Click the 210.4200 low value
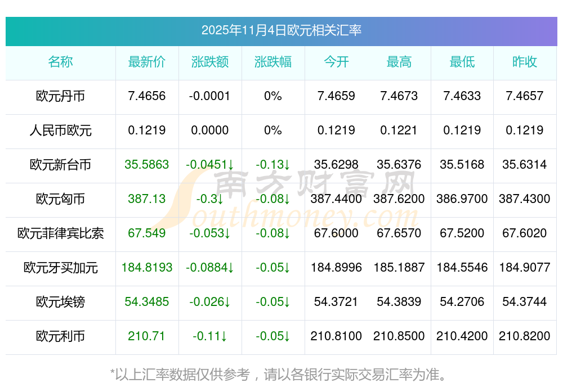The height and width of the screenshot is (392, 563). click(x=462, y=336)
